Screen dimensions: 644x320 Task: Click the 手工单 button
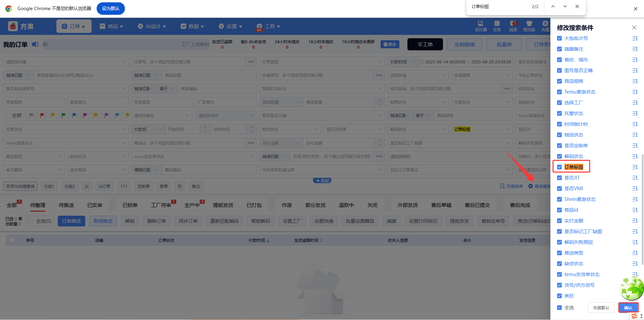click(425, 44)
